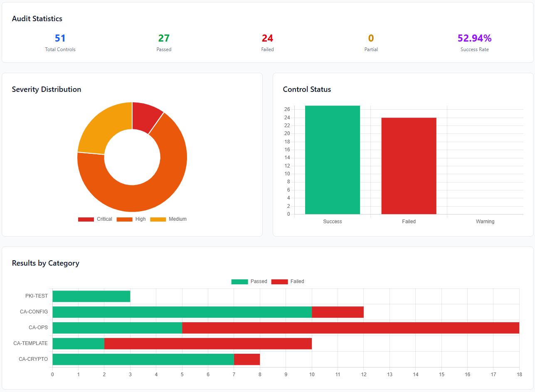Click the 52.94% Success Rate value
The image size is (535, 392).
point(475,38)
